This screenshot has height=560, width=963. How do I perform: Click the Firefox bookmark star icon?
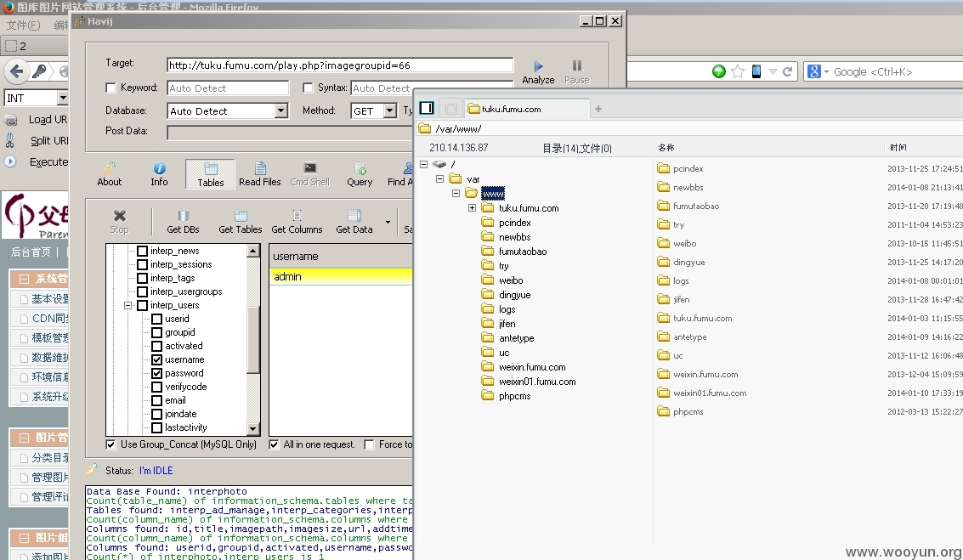coord(738,71)
